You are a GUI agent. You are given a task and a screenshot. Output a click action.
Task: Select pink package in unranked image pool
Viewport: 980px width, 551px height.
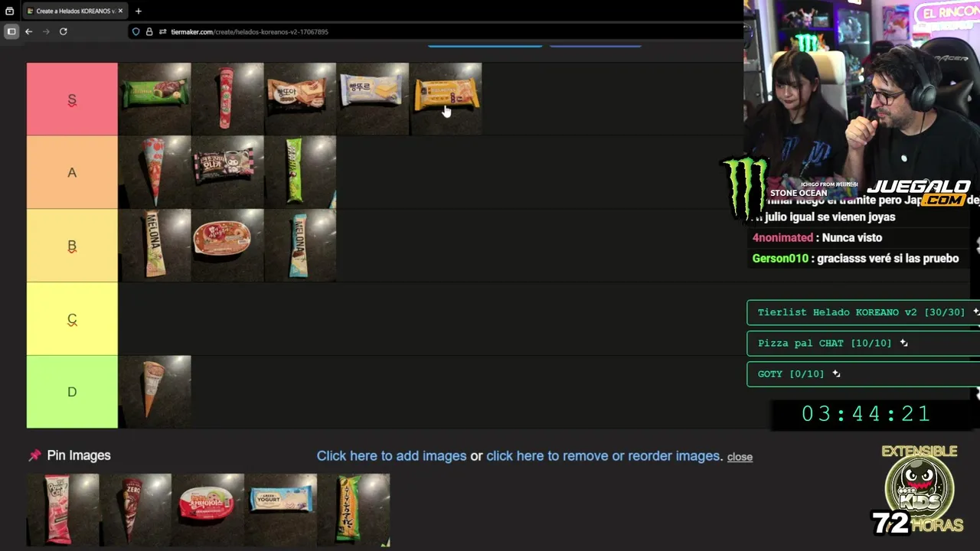[x=63, y=510]
